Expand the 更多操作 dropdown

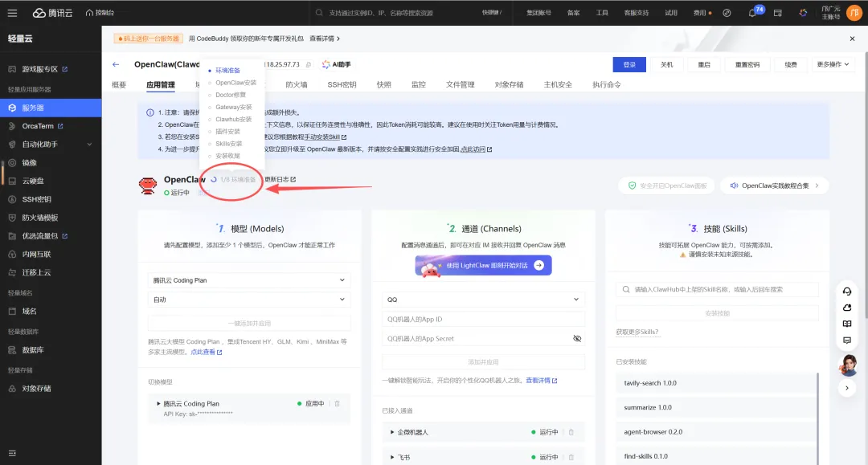[x=833, y=65]
